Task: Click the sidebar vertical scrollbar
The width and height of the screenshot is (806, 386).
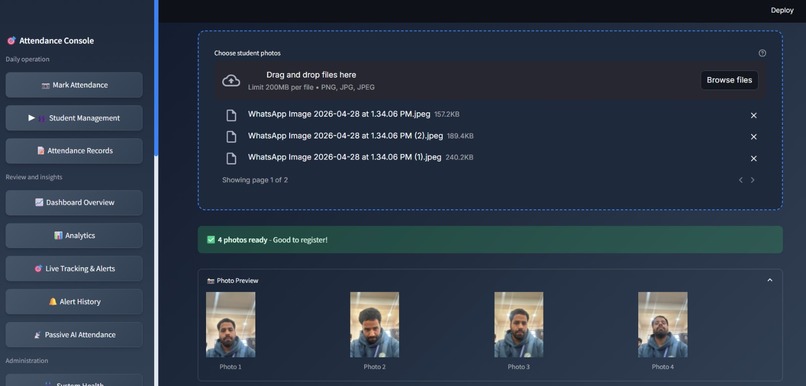Action: tap(156, 77)
